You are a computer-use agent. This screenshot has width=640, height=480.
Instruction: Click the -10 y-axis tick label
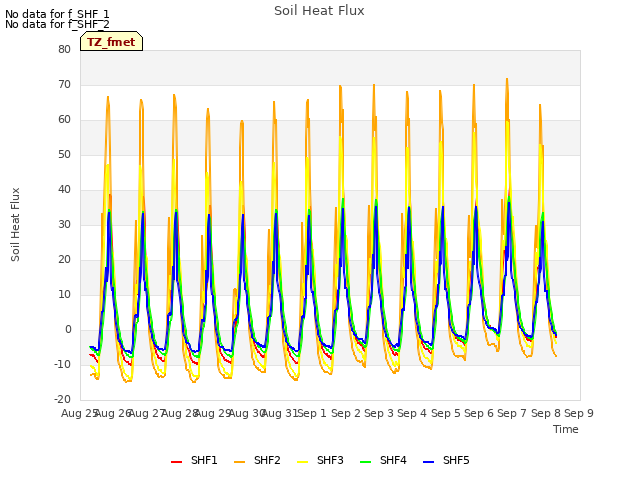coord(62,364)
